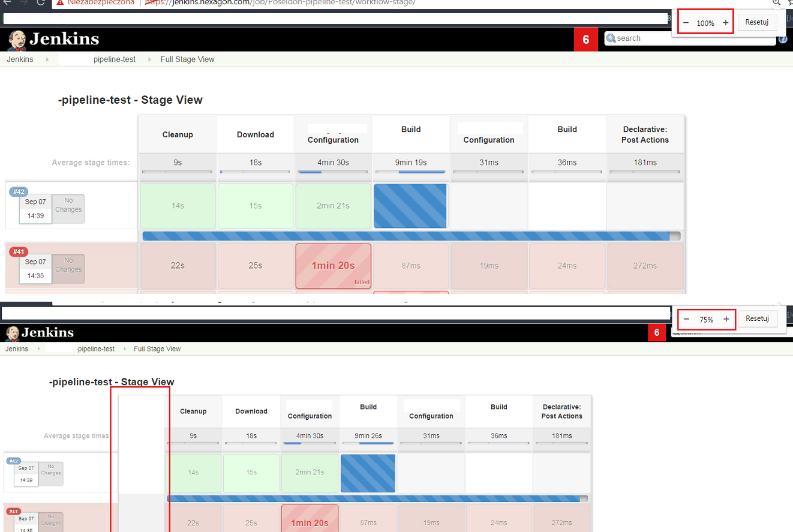Click the Sep 07 14:35 date box, upper view
Screen dimensions: 793x532
pyautogui.click(x=35, y=269)
